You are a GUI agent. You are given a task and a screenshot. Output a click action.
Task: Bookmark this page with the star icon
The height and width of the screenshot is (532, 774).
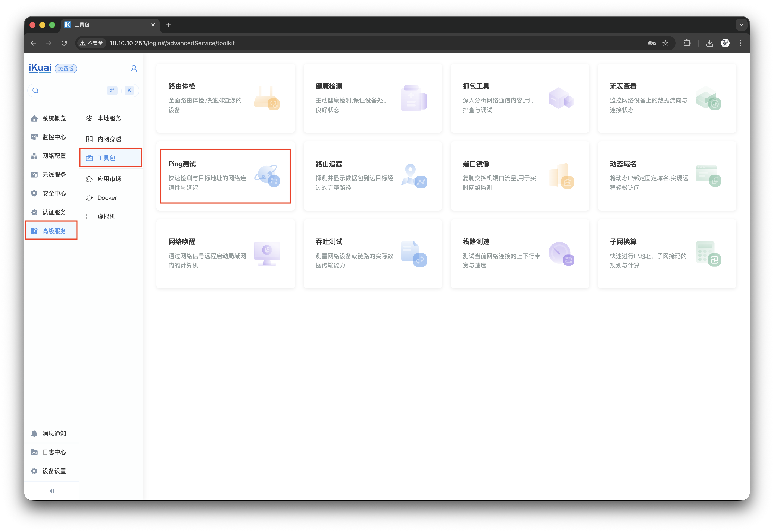click(666, 43)
